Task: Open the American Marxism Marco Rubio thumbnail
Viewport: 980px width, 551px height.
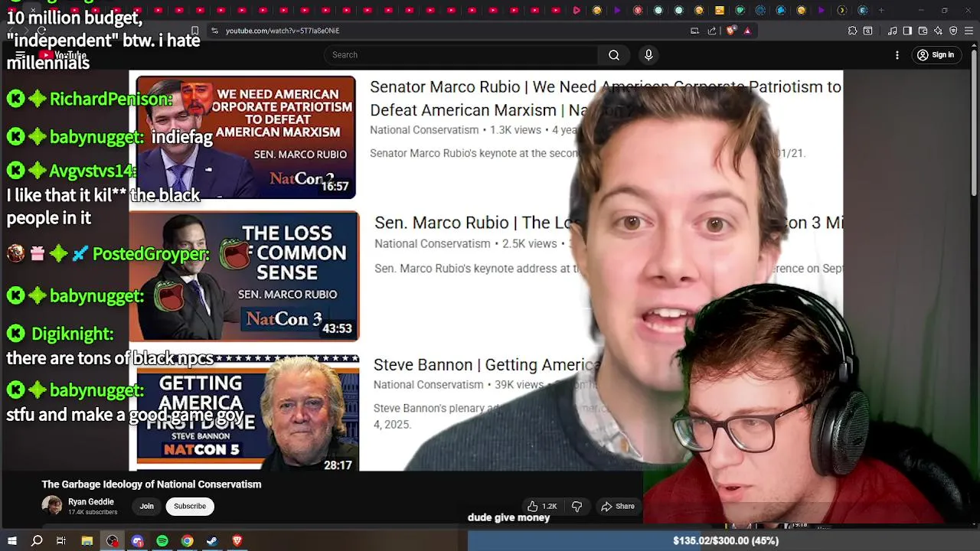Action: point(246,136)
